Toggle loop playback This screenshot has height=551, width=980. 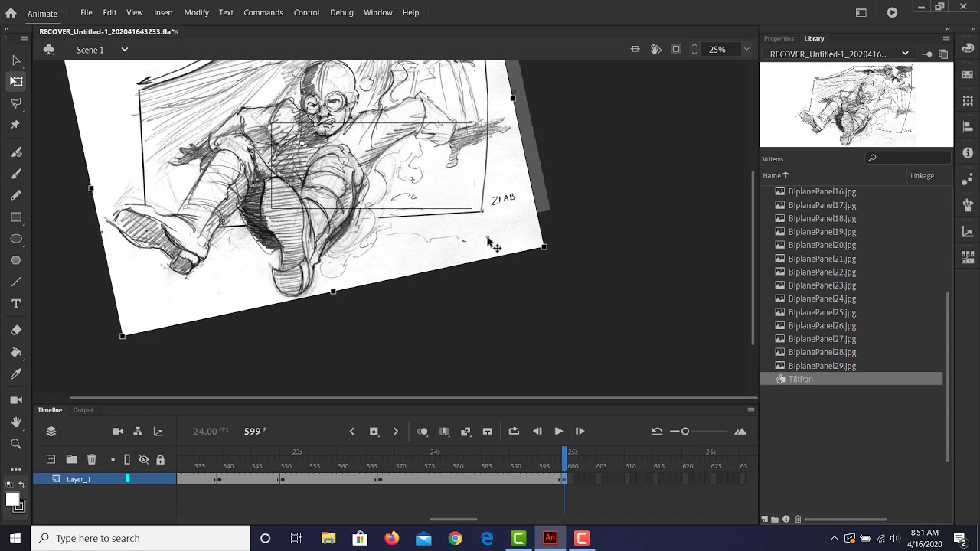514,432
